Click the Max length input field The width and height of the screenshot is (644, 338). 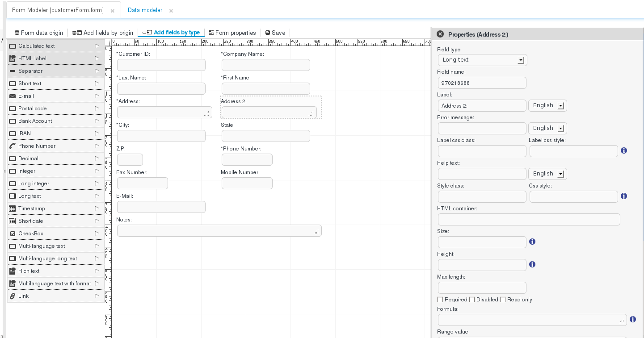482,288
